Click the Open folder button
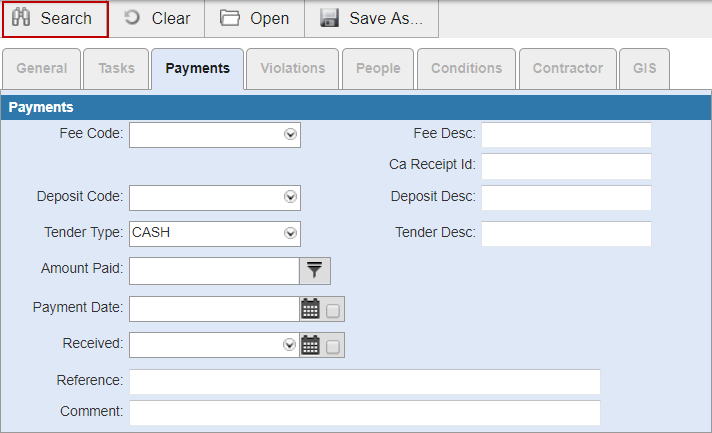712x433 pixels. (255, 19)
